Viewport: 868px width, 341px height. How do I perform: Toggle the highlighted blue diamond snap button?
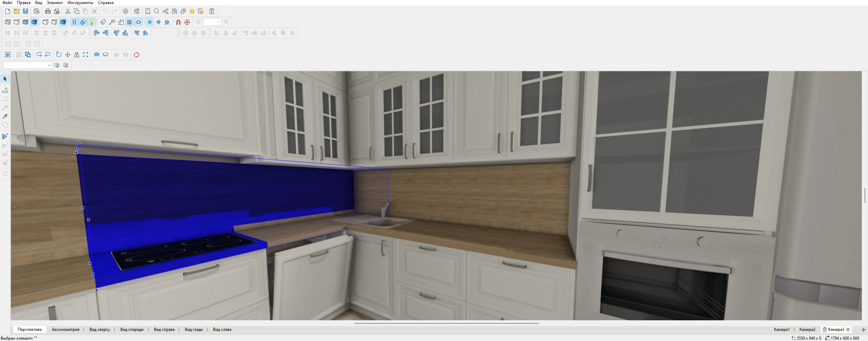pos(150,22)
